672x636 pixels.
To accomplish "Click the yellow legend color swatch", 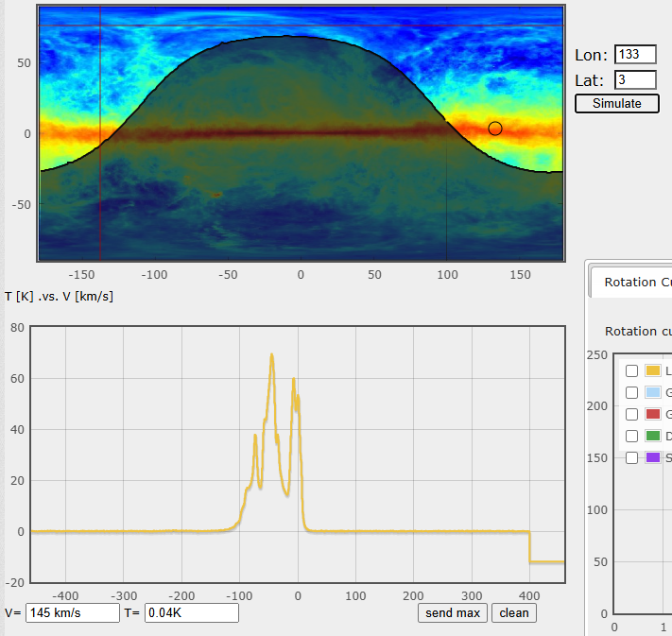I will 652,370.
